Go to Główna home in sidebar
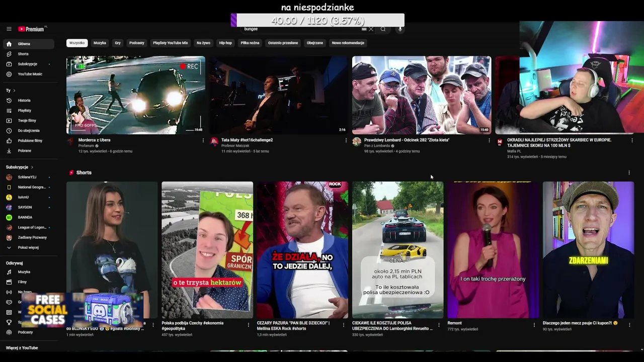Viewport: 644px width, 362px height. click(x=28, y=44)
